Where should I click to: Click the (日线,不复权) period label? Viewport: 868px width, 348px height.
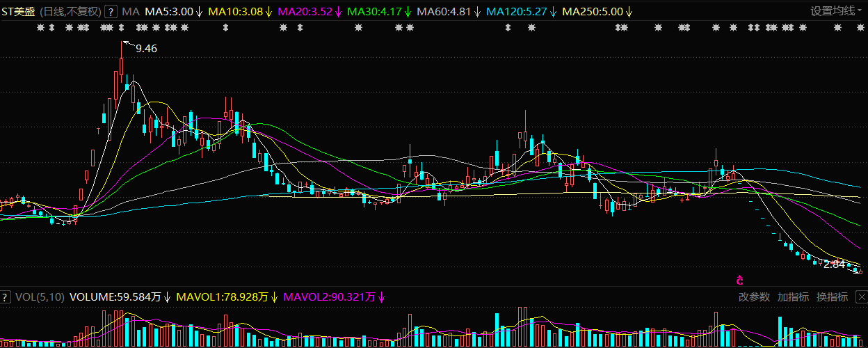(x=70, y=12)
